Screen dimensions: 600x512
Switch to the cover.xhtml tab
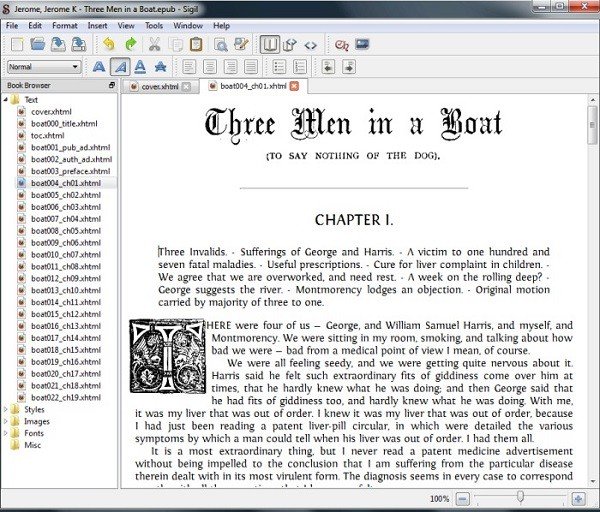(x=160, y=87)
